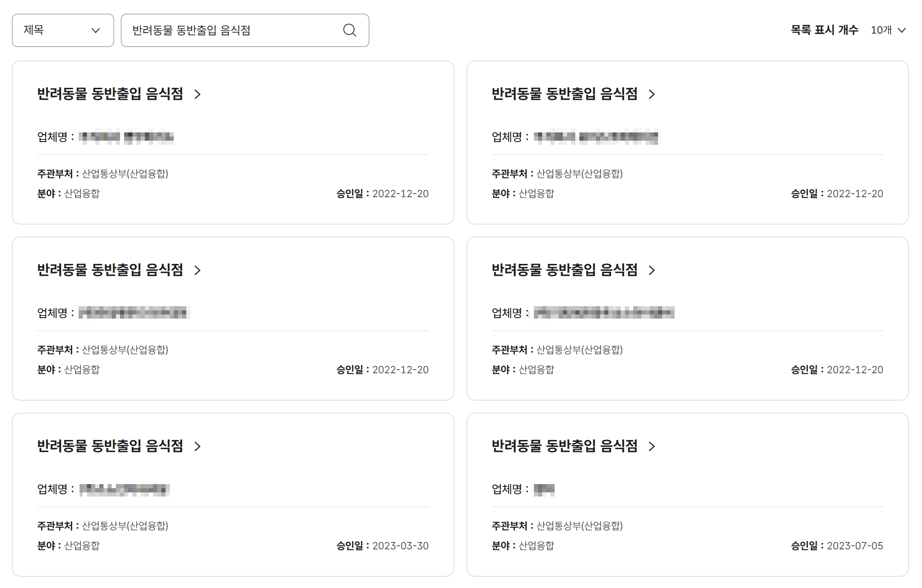Open the middle-right result dated 2022-12-20

[564, 271]
